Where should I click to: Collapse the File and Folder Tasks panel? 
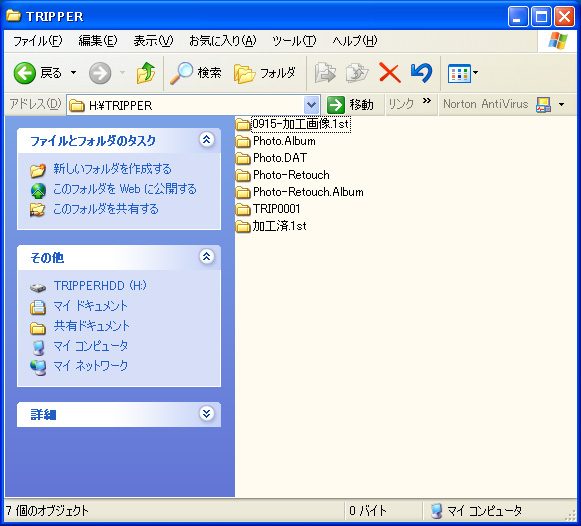point(206,140)
